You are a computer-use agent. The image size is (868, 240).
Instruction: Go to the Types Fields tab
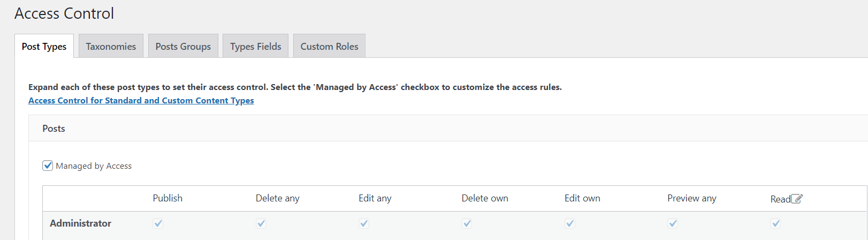[x=255, y=47]
